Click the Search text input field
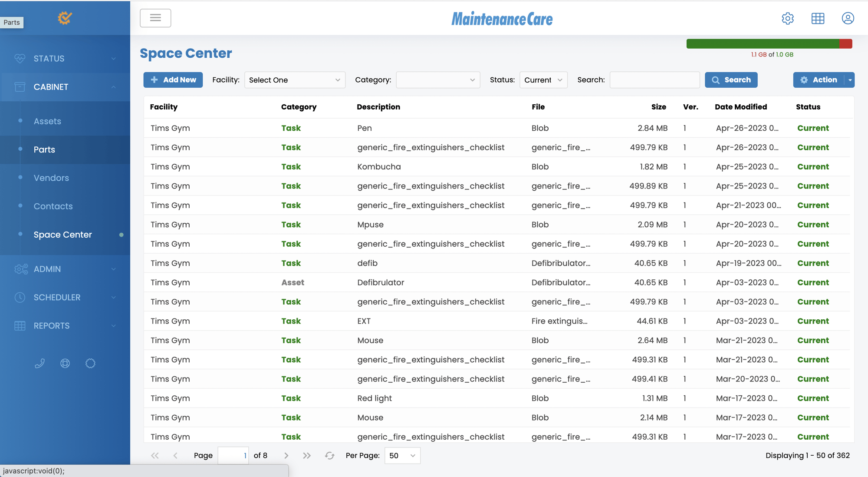This screenshot has height=477, width=868. [654, 80]
